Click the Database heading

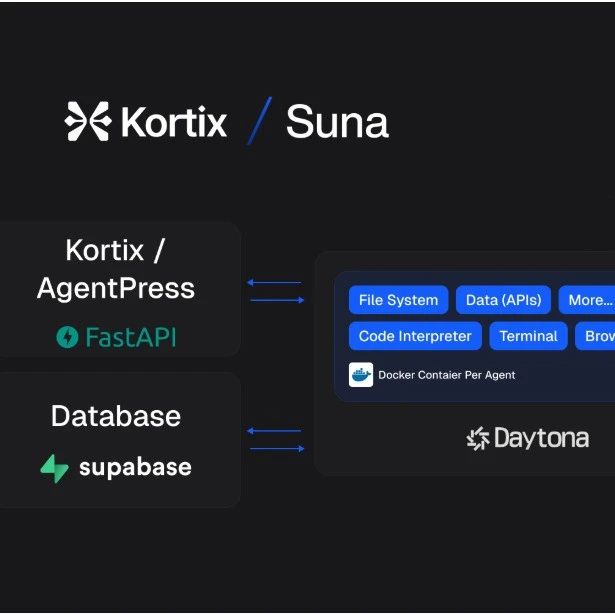pos(116,416)
